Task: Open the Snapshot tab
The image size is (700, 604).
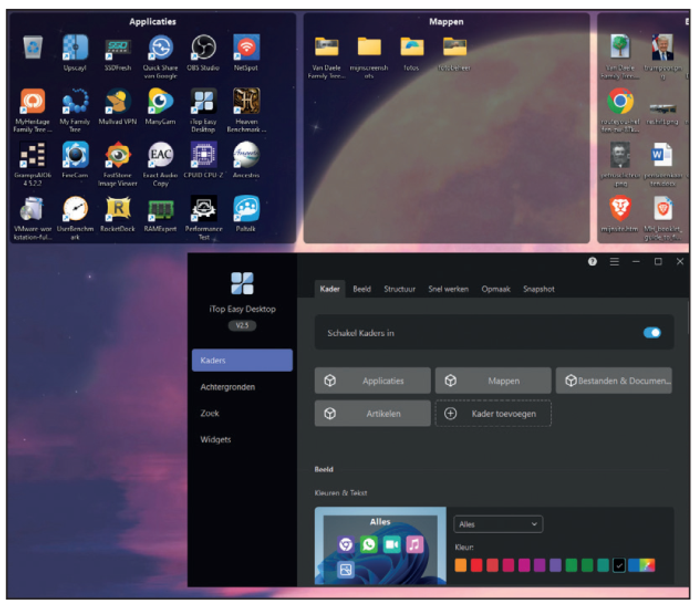Action: tap(538, 289)
